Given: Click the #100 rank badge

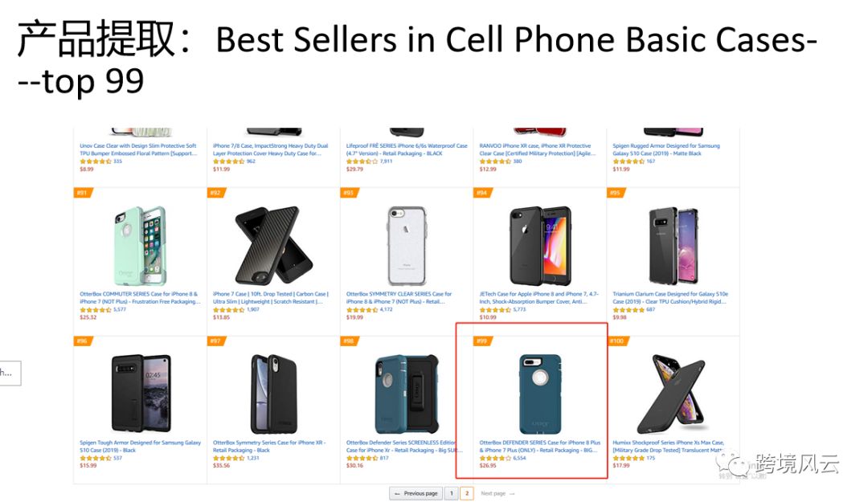Looking at the screenshot, I should click(617, 341).
